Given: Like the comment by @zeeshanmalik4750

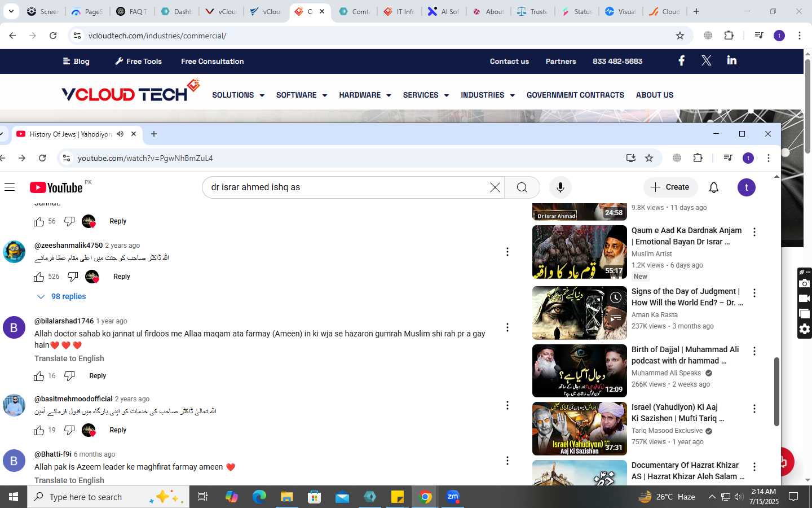Looking at the screenshot, I should click(x=39, y=277).
